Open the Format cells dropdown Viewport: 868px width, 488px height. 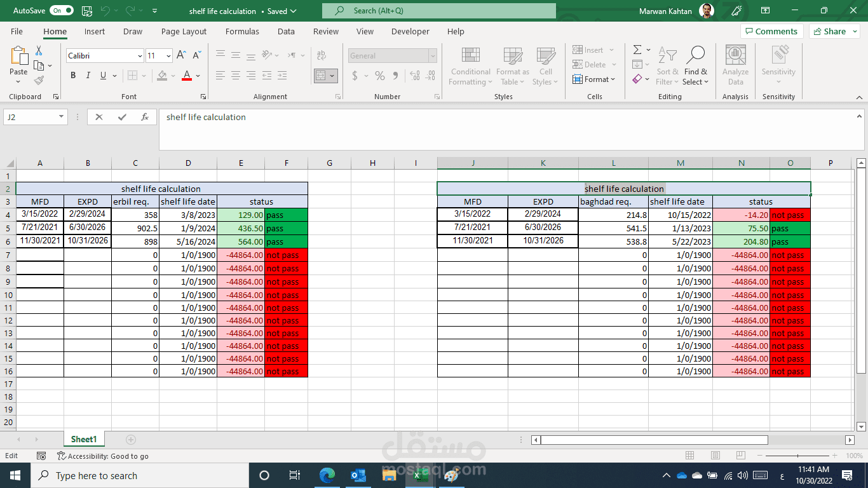[594, 79]
